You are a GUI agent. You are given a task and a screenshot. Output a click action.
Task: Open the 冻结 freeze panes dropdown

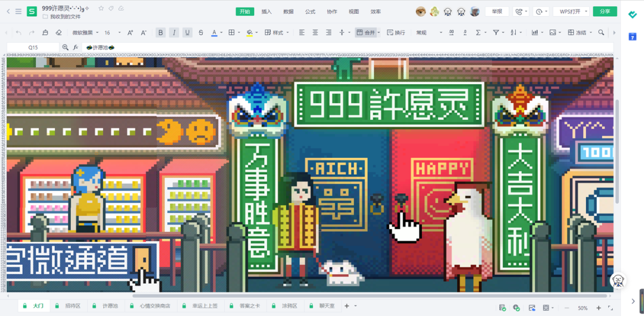(x=580, y=32)
